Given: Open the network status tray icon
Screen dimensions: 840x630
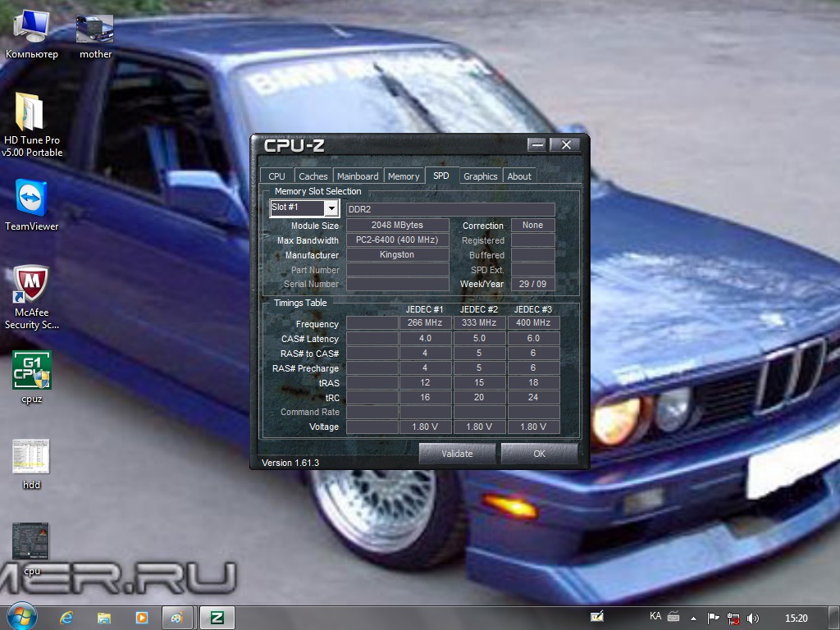Looking at the screenshot, I should pos(733,619).
